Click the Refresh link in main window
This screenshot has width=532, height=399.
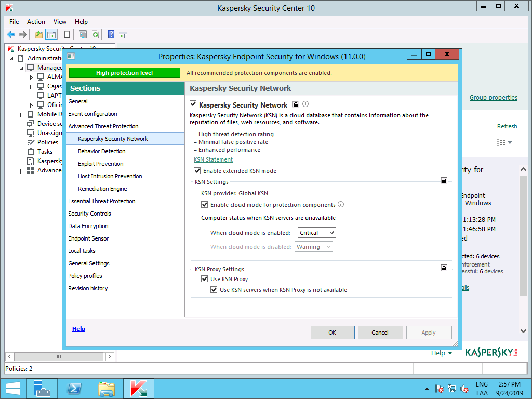pyautogui.click(x=507, y=126)
